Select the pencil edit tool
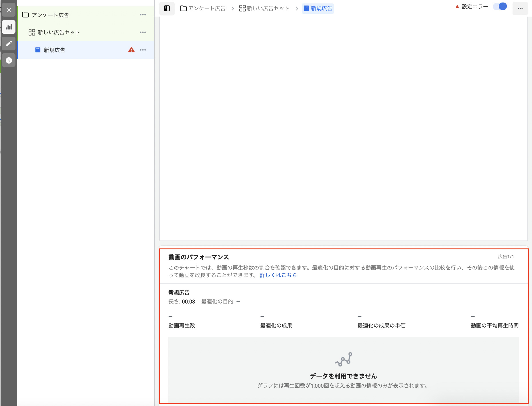Image resolution: width=532 pixels, height=406 pixels. [x=9, y=44]
